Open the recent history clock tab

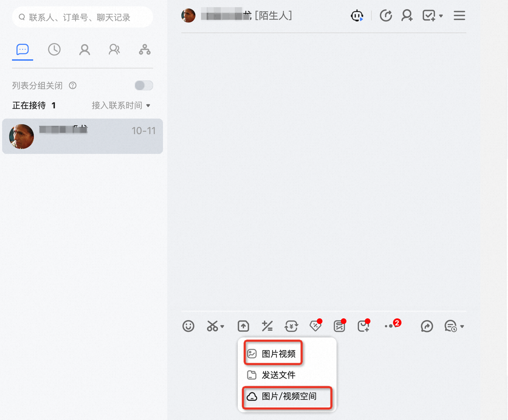click(x=54, y=49)
